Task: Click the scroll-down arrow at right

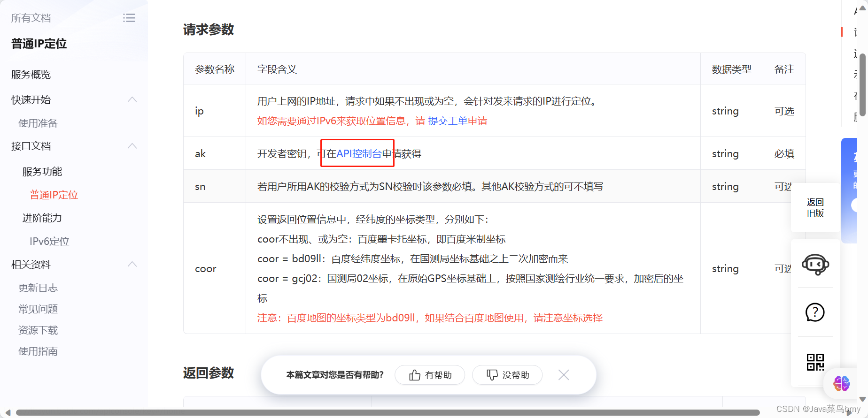Action: pyautogui.click(x=862, y=399)
